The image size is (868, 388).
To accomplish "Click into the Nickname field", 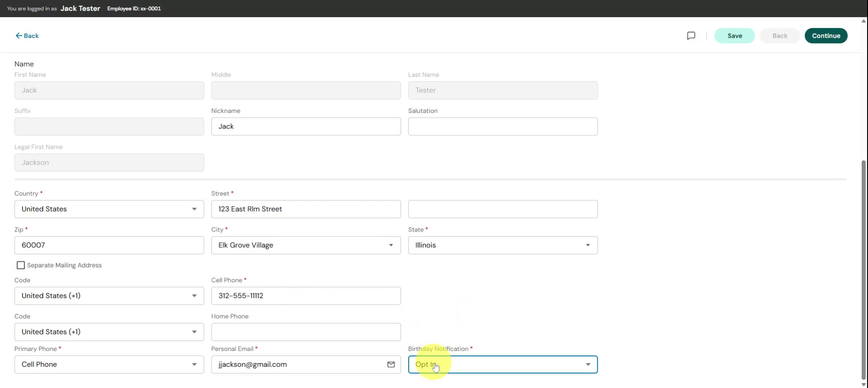I will coord(306,127).
